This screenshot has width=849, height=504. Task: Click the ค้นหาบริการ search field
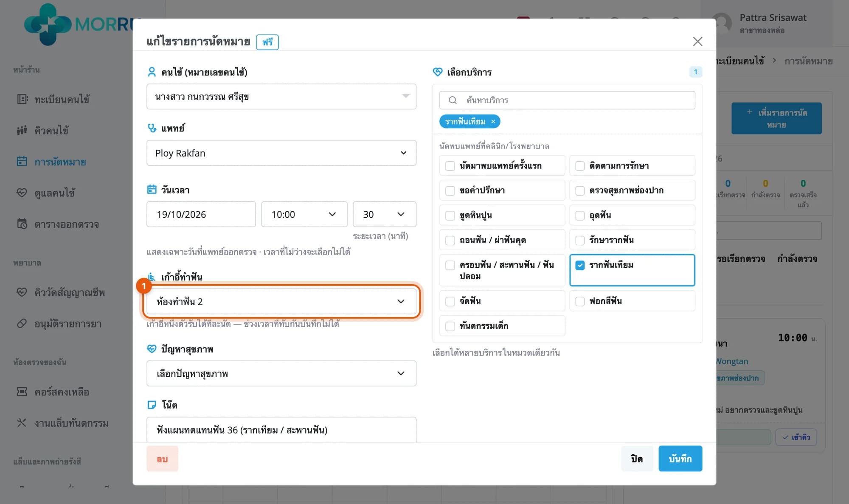pyautogui.click(x=567, y=100)
